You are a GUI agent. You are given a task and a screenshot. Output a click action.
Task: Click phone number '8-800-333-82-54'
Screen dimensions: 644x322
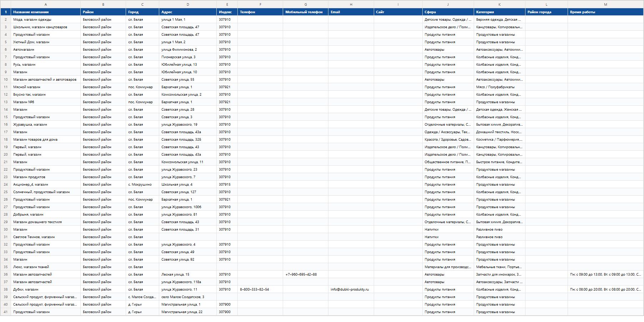260,290
